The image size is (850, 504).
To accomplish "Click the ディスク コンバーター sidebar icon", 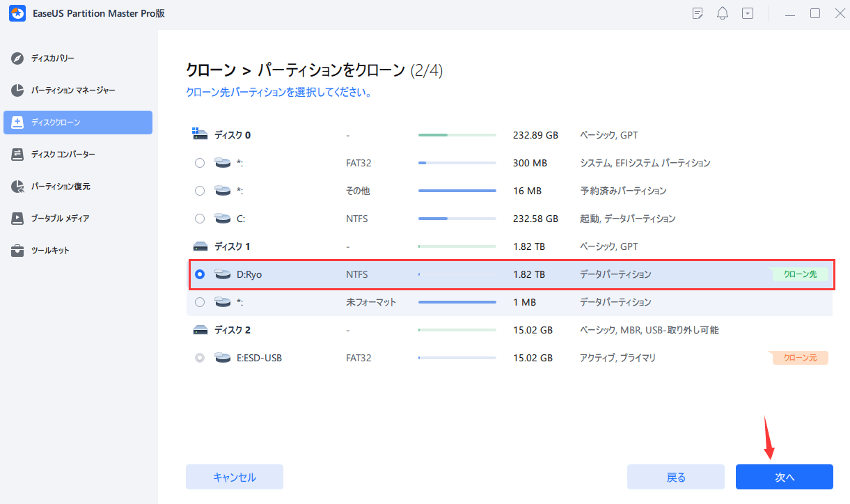I will click(18, 155).
